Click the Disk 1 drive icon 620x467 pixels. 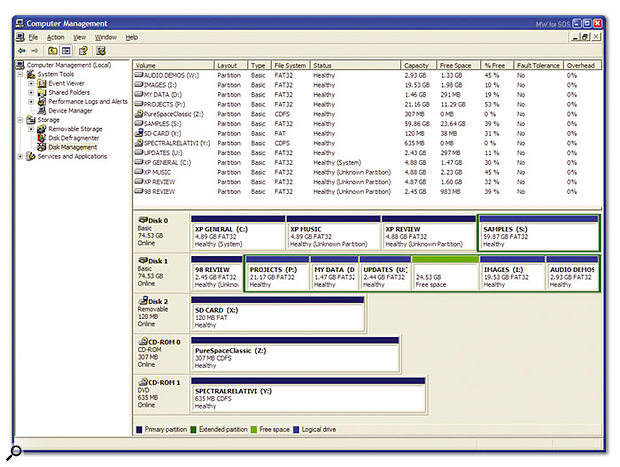click(143, 260)
